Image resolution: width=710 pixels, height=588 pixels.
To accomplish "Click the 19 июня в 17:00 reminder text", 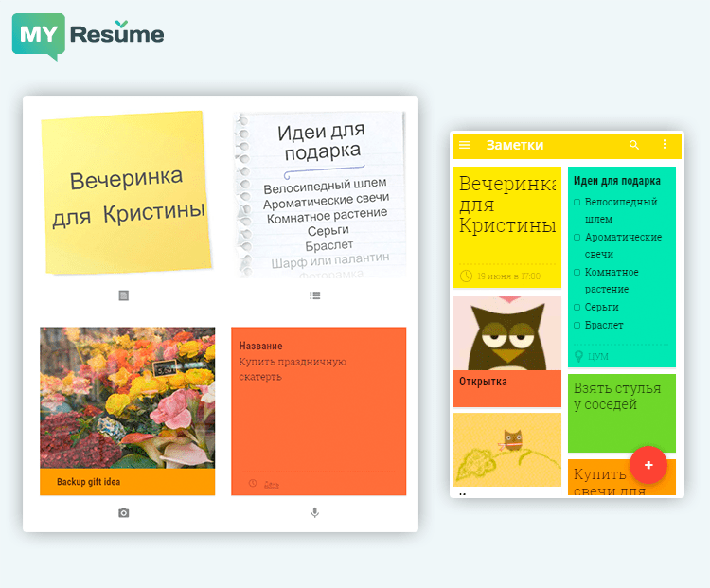I will tap(508, 276).
